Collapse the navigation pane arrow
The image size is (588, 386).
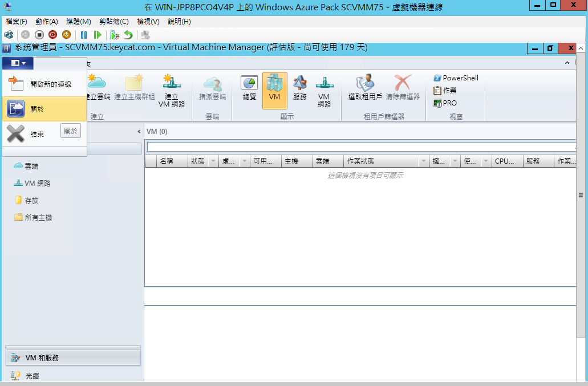(x=139, y=132)
